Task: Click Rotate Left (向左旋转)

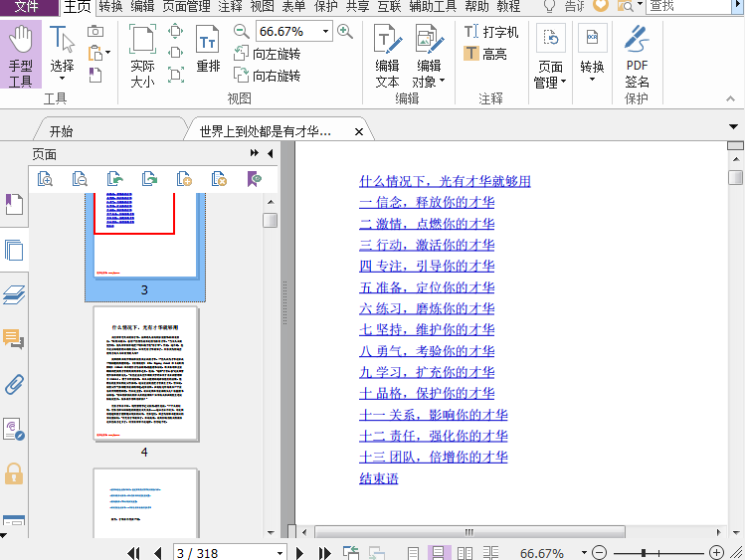Action: click(x=267, y=54)
